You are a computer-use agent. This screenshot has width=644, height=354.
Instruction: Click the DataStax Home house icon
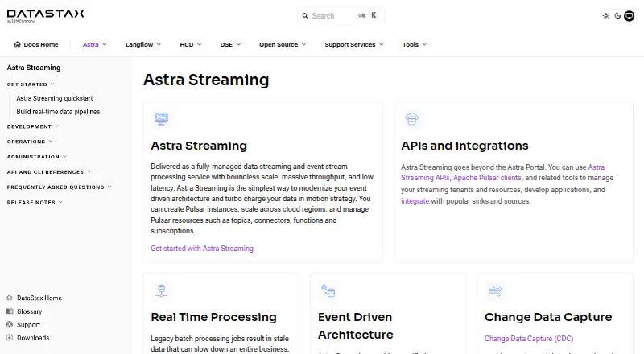pos(10,298)
